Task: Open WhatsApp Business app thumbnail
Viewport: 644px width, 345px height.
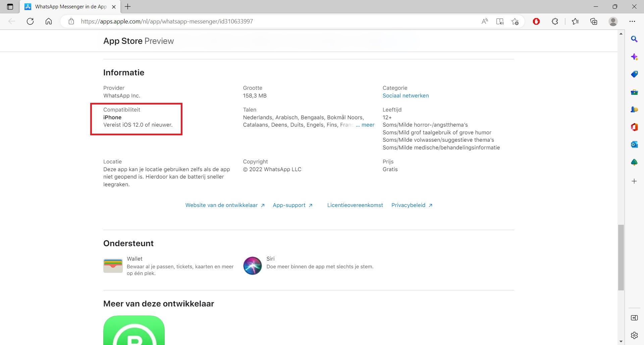Action: (x=134, y=330)
